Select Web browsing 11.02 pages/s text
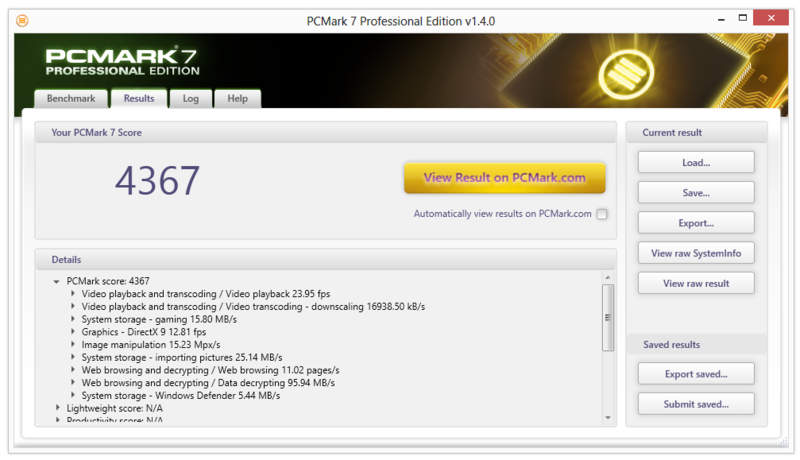The width and height of the screenshot is (800, 460). (210, 370)
